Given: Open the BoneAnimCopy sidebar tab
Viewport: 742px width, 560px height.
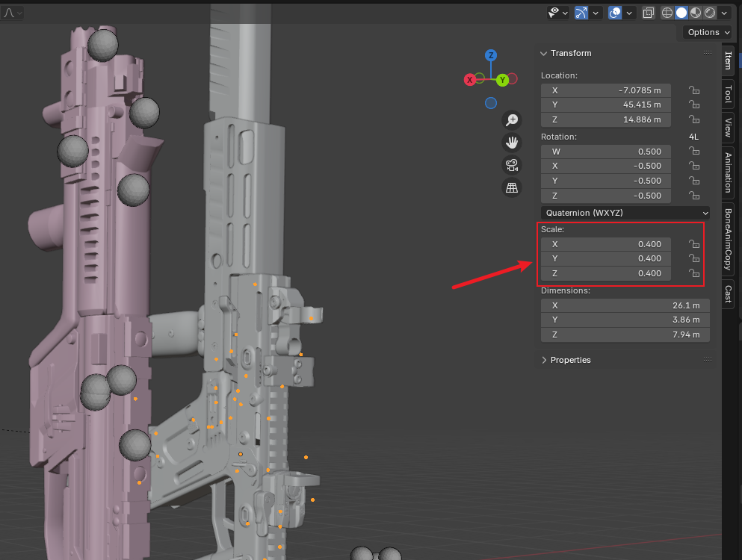Looking at the screenshot, I should pyautogui.click(x=728, y=239).
